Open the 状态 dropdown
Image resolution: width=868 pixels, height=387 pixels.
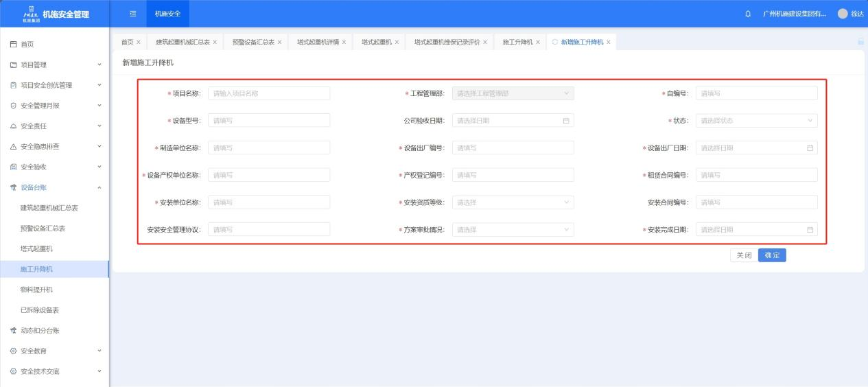click(756, 121)
